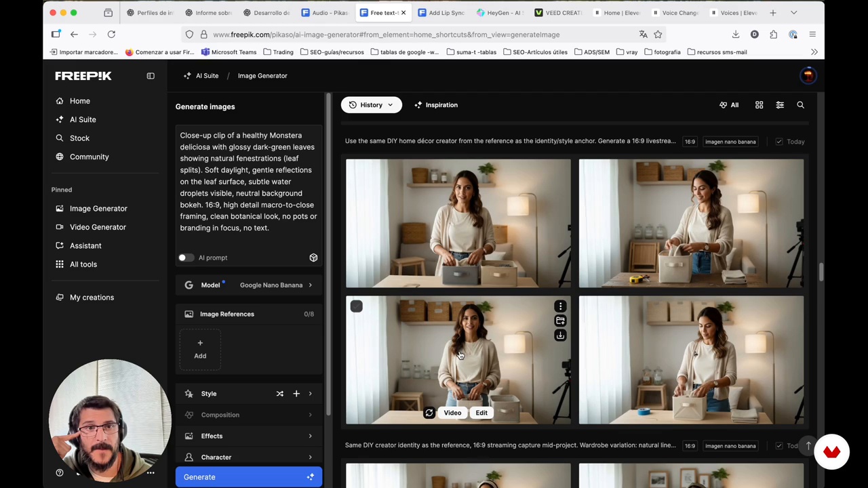This screenshot has width=868, height=488.
Task: Open three-dot options menu on hovered image
Action: tap(560, 306)
